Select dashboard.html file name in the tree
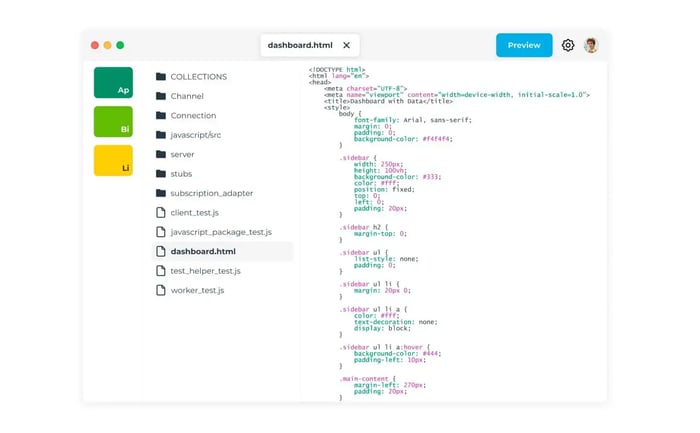Screen dimensions: 700x433 (x=203, y=251)
